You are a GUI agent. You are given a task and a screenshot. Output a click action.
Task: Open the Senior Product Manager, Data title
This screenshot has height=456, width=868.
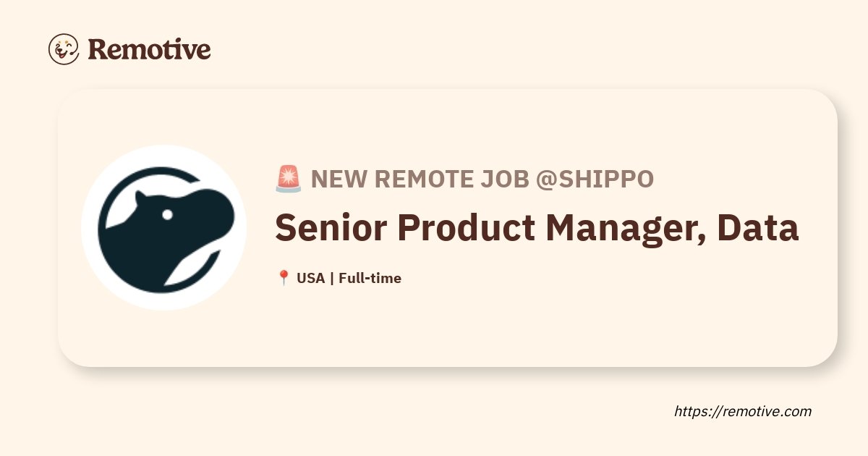pyautogui.click(x=537, y=229)
